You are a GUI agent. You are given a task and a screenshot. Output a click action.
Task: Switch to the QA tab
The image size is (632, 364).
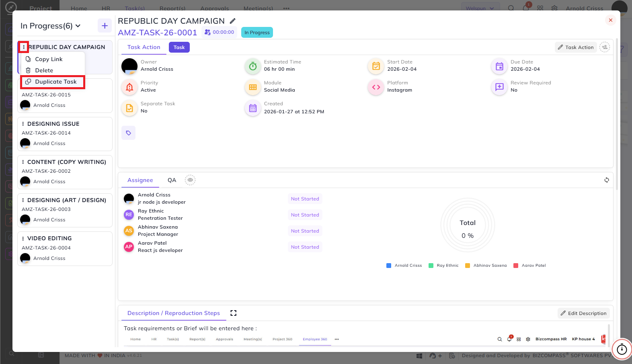(172, 180)
